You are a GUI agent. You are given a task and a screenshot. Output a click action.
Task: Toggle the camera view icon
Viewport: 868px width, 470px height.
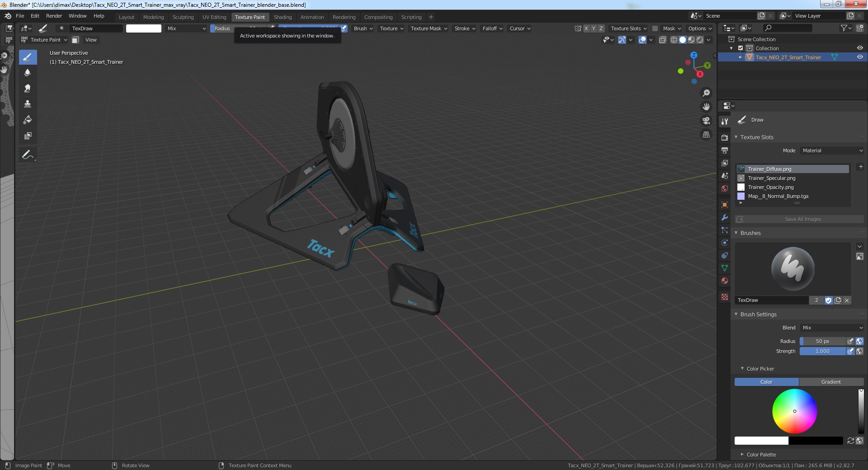click(x=706, y=121)
